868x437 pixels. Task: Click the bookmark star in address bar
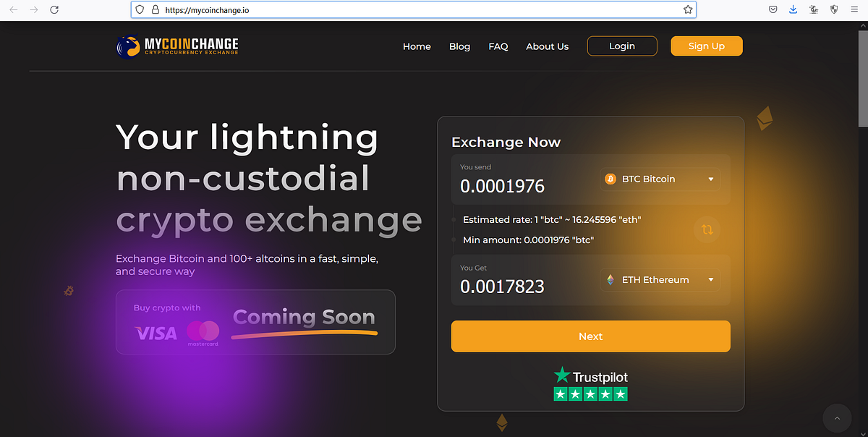[x=686, y=9]
